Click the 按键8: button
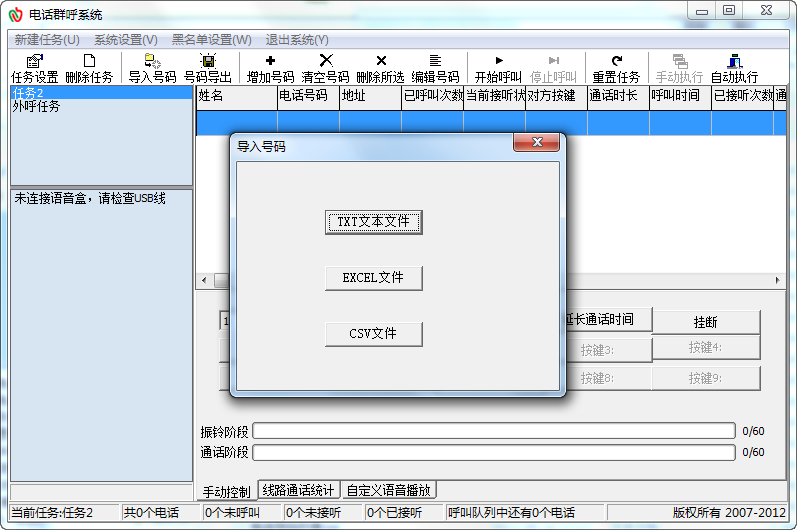797x530 pixels. (608, 378)
